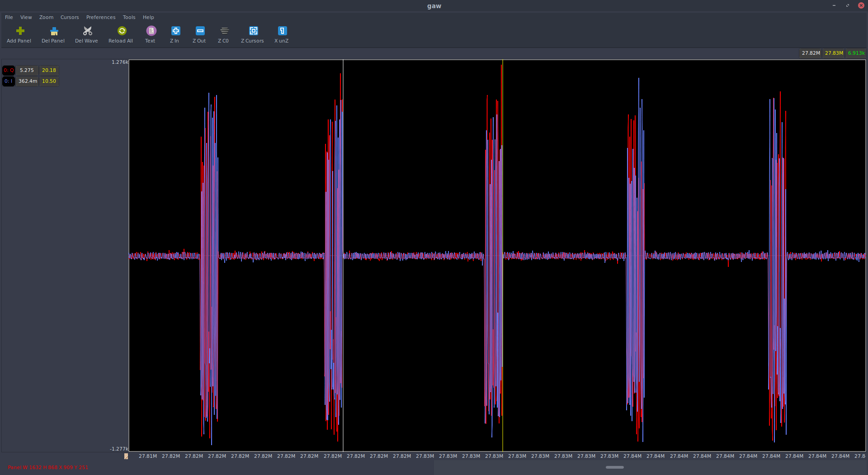Click the white cursor readout 27.82M
868x475 pixels.
(x=811, y=53)
